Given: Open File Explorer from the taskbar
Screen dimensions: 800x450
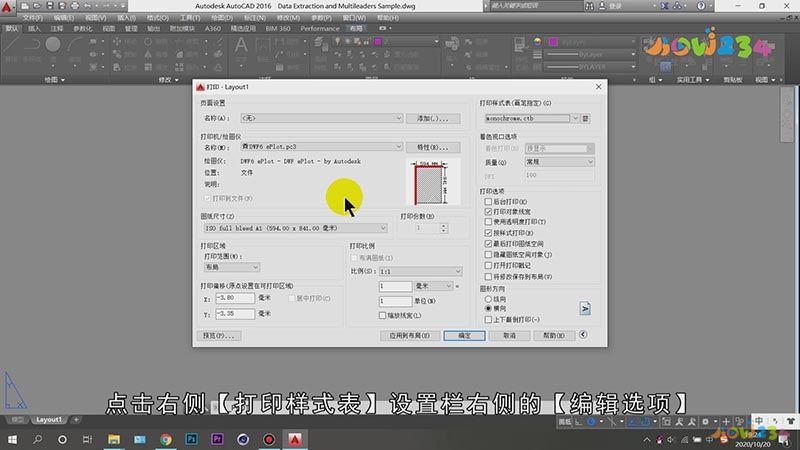Looking at the screenshot, I should click(114, 439).
